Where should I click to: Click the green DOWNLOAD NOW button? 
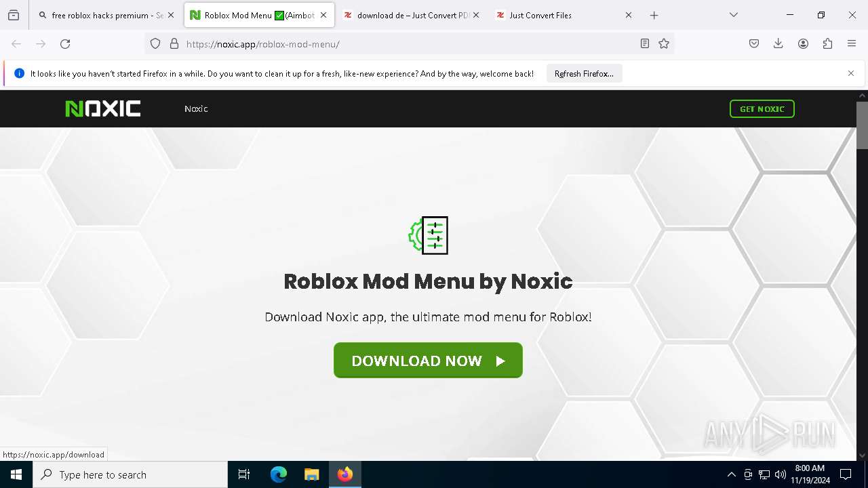428,360
